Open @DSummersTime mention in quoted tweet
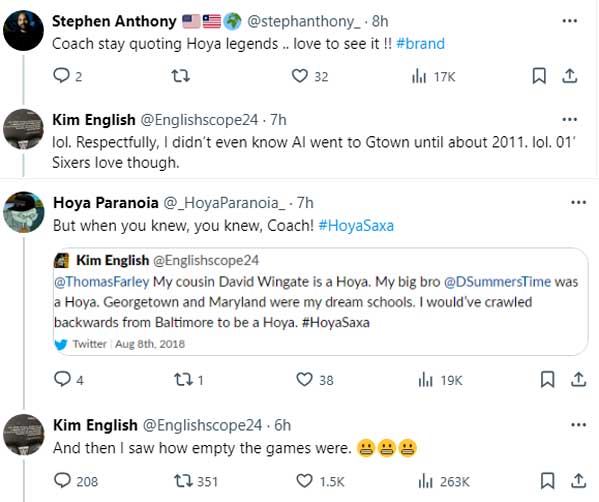599x502 pixels. (x=497, y=282)
